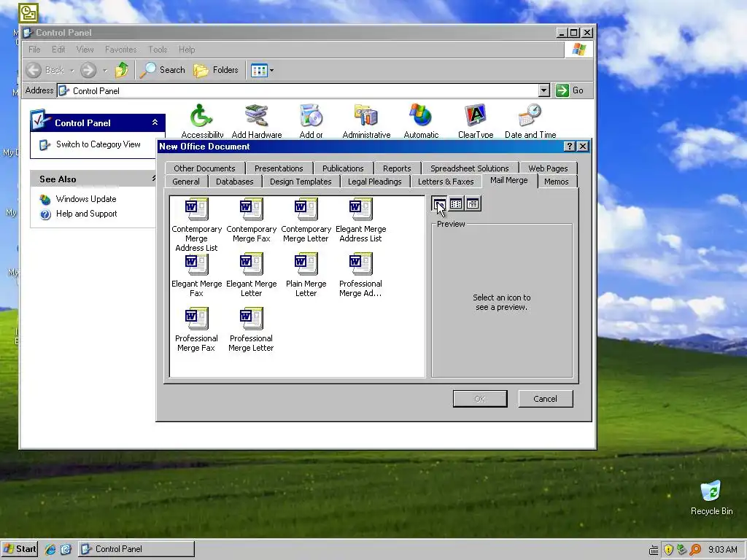Select Professional Merge Ad... template
Viewport: 747px width, 560px height.
pos(360,275)
